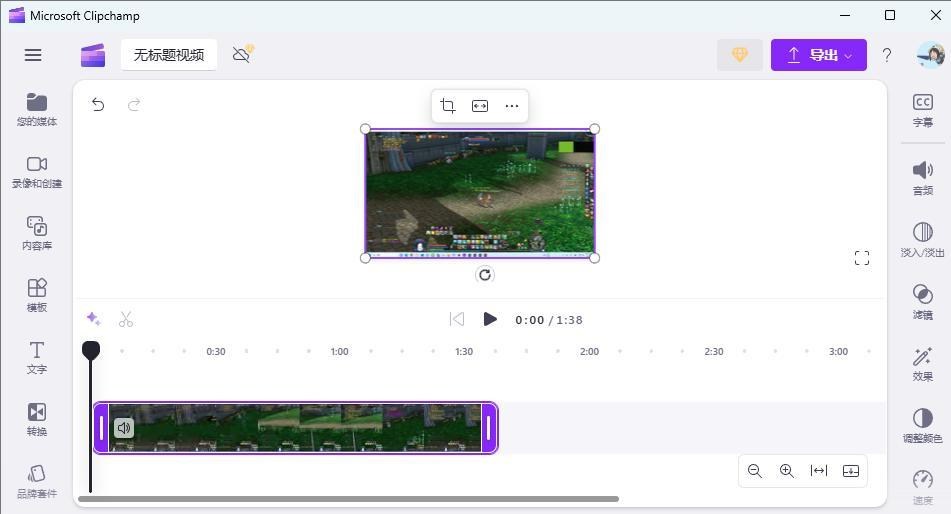Click the horizontal timeline scrollbar

(x=349, y=499)
